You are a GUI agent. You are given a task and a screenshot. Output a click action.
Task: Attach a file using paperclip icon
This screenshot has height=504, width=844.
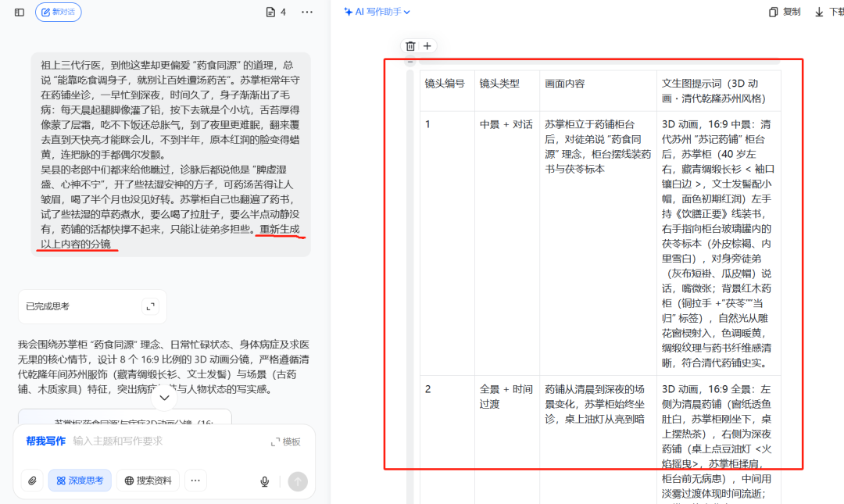(x=32, y=481)
